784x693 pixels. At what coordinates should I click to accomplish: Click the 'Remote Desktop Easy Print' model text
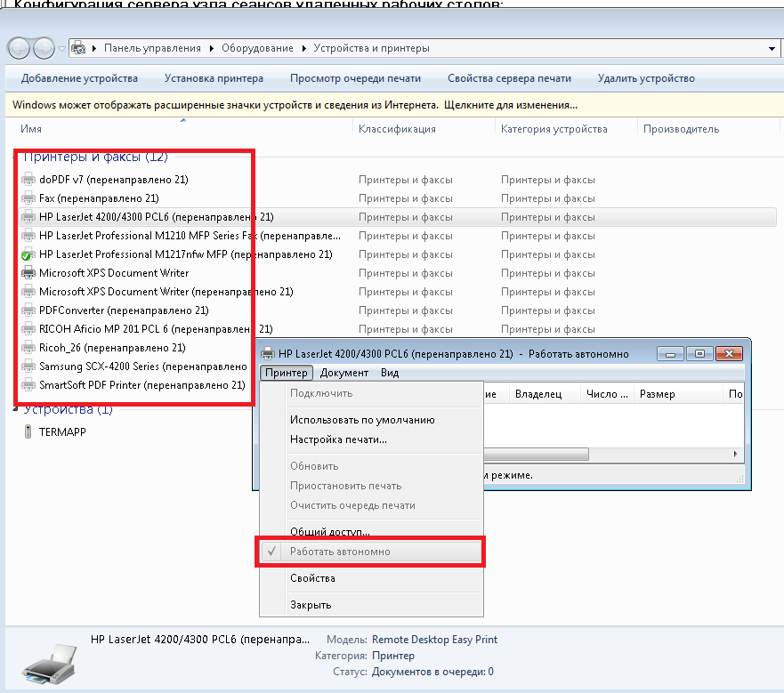pos(434,640)
